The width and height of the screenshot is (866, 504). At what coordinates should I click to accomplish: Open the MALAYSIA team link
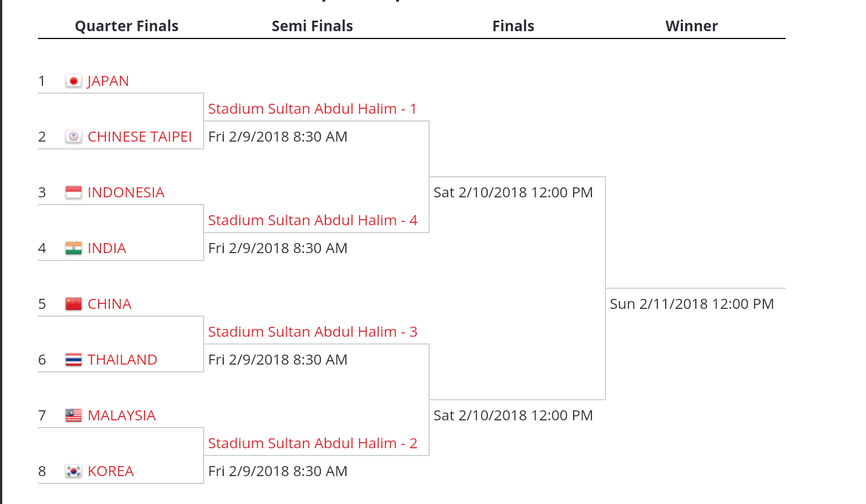pyautogui.click(x=122, y=416)
